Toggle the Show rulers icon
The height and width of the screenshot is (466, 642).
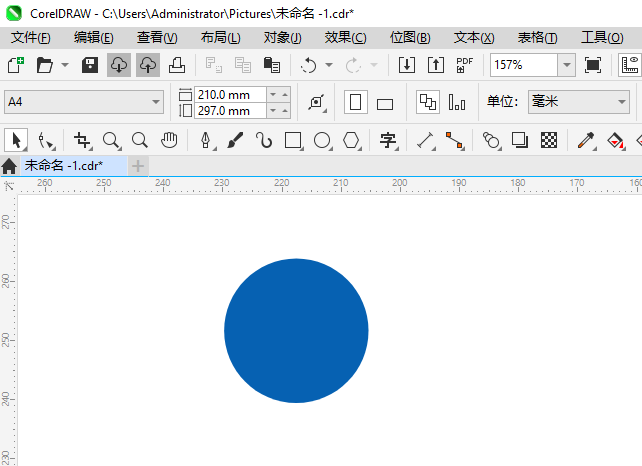tap(630, 65)
